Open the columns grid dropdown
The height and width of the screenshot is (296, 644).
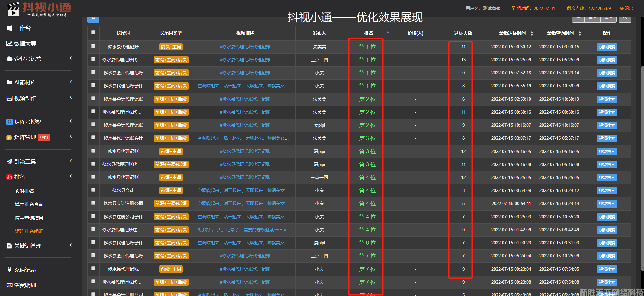click(x=592, y=18)
